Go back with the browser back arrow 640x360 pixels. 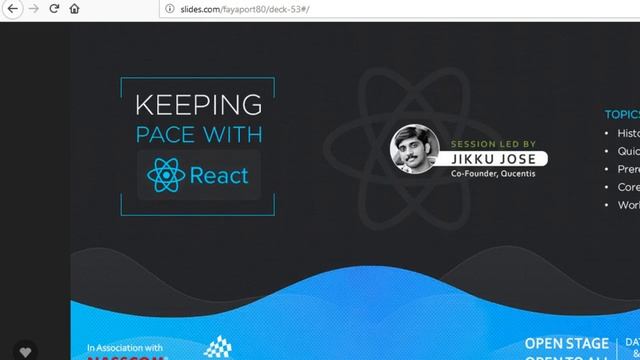pos(13,9)
